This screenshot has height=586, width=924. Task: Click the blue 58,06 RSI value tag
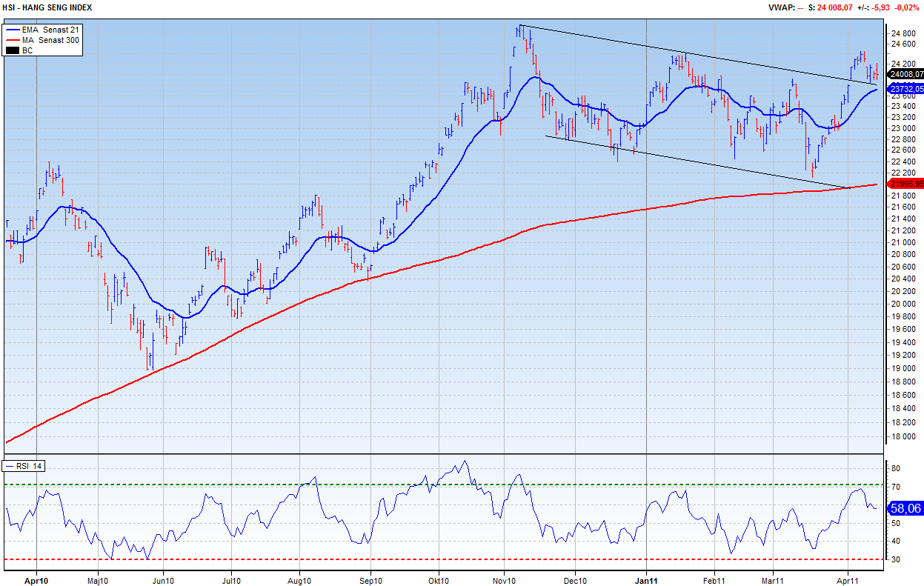pos(905,509)
